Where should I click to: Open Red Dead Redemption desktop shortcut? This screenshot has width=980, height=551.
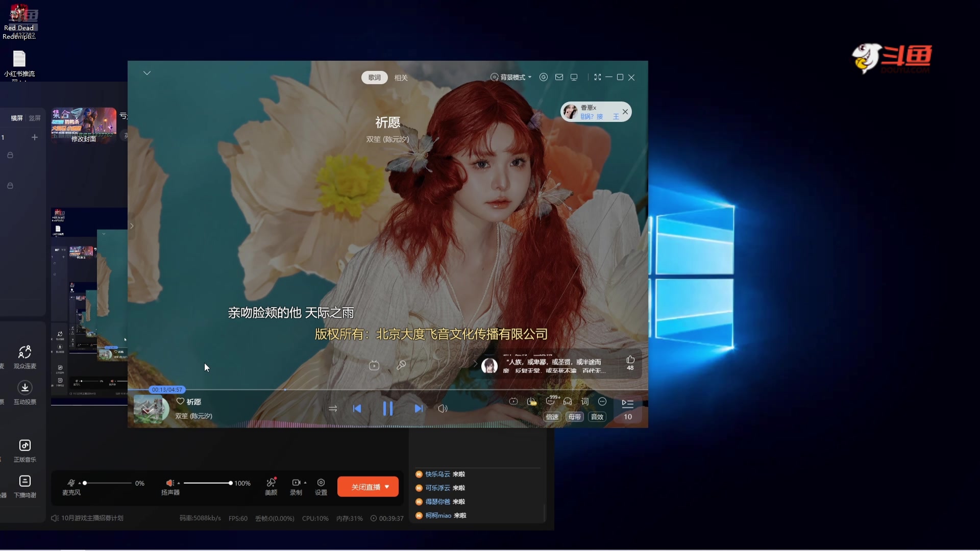[x=19, y=22]
